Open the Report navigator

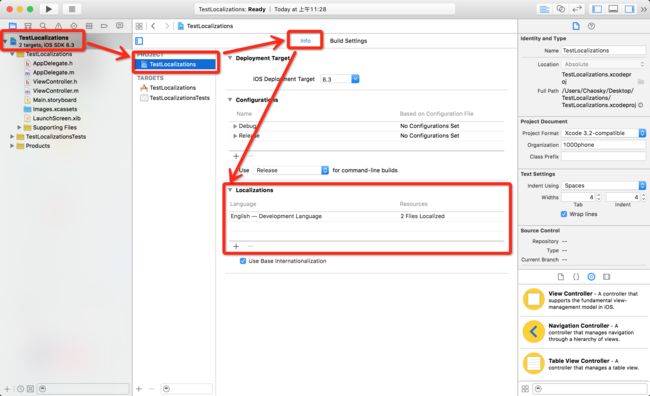(x=119, y=26)
